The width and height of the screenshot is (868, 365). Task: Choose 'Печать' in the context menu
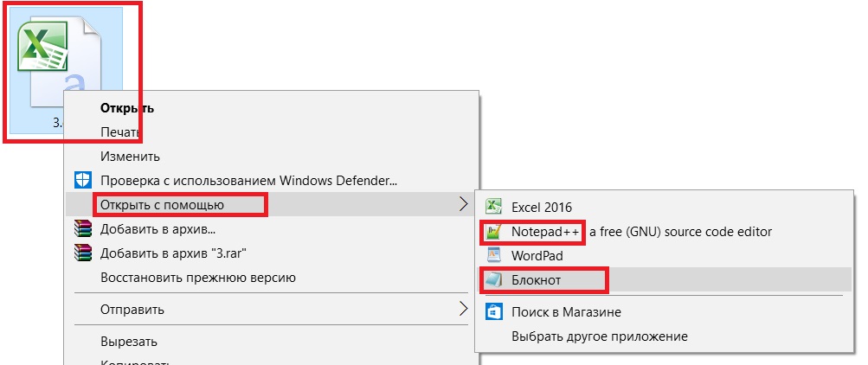pyautogui.click(x=120, y=132)
